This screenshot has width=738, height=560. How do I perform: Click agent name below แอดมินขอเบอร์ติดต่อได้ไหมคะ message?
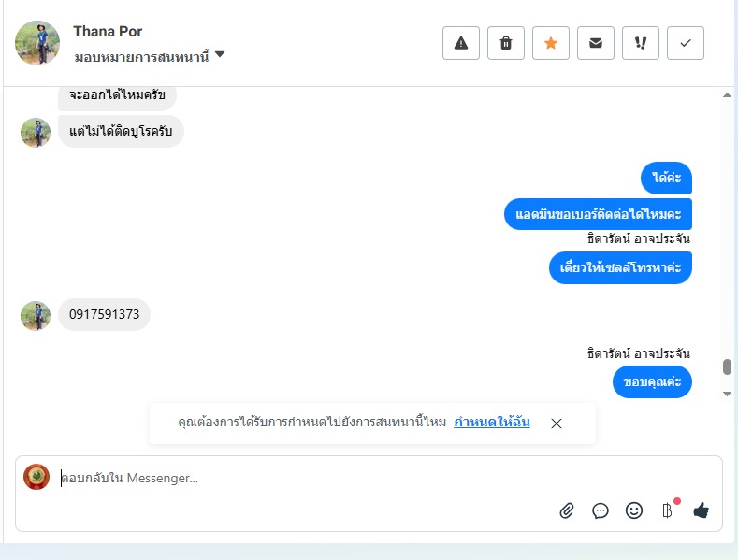coord(639,238)
